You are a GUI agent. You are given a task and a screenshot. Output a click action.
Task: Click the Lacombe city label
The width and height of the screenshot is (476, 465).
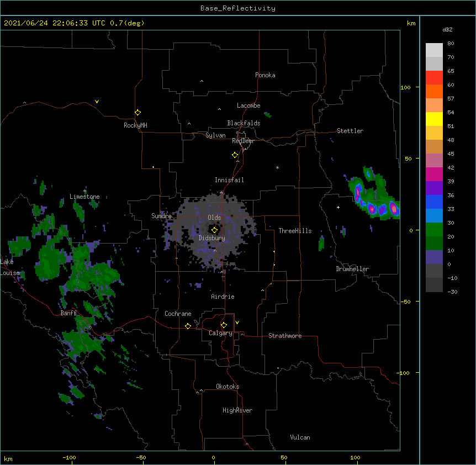point(248,105)
